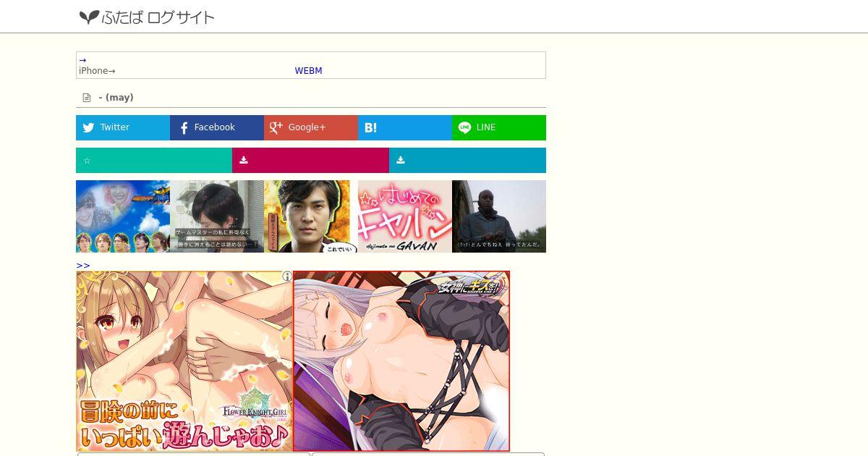Click download icon in crimson bar
The height and width of the screenshot is (456, 868).
244,161
